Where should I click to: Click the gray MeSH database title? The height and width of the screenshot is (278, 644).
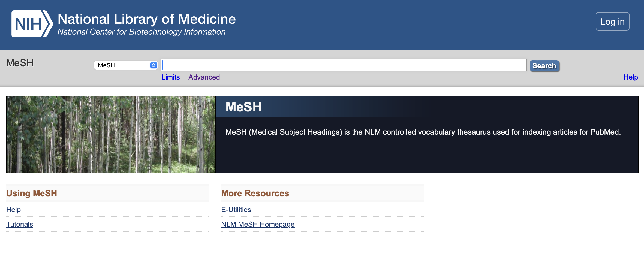pos(20,63)
